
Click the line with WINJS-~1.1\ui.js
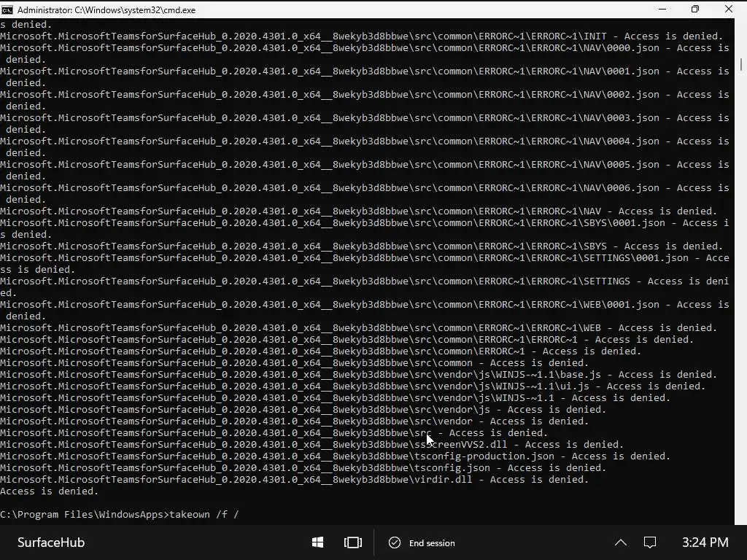(352, 386)
